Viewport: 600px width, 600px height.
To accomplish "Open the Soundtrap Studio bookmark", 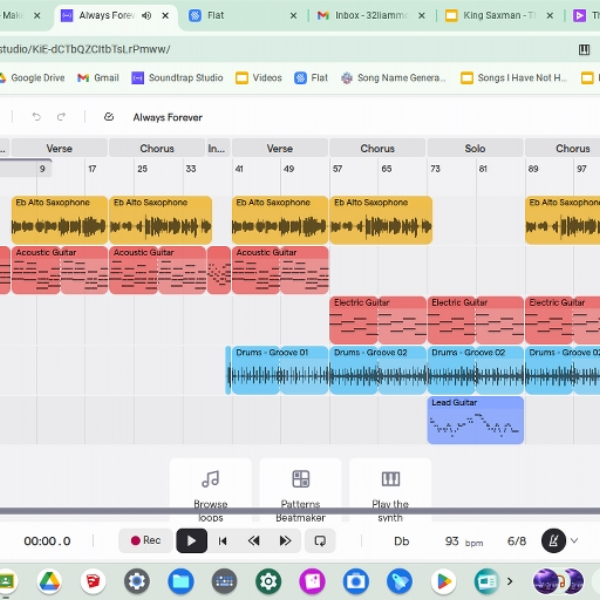I will [x=177, y=78].
